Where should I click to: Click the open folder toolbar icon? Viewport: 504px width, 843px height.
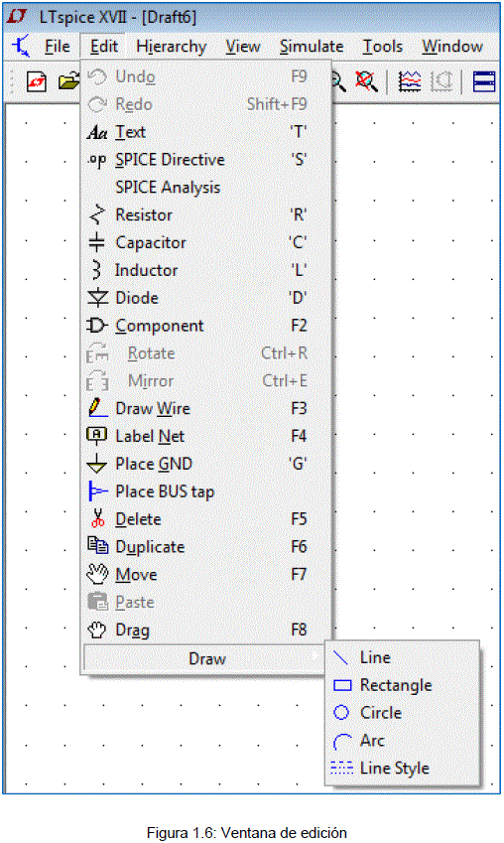point(68,82)
